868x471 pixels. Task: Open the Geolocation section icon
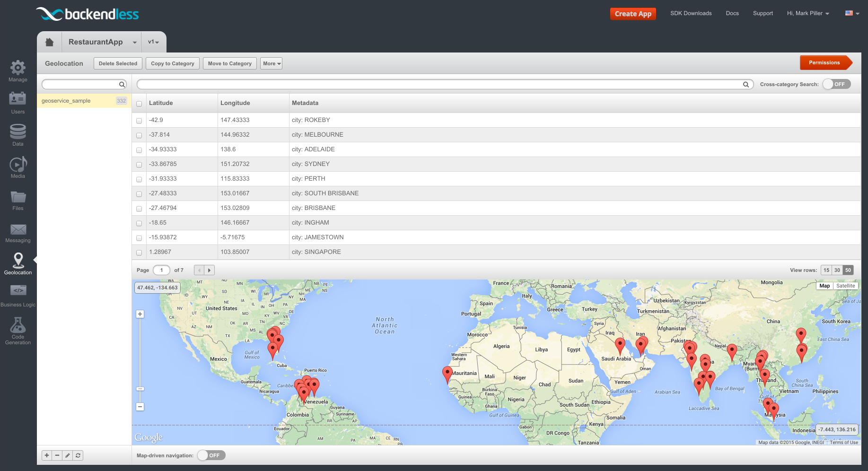click(x=18, y=262)
